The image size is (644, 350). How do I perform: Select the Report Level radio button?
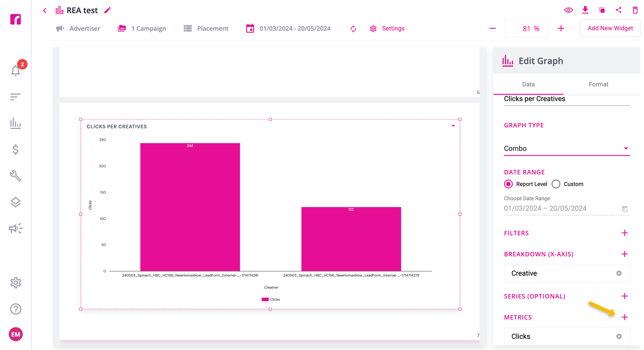[x=508, y=184]
